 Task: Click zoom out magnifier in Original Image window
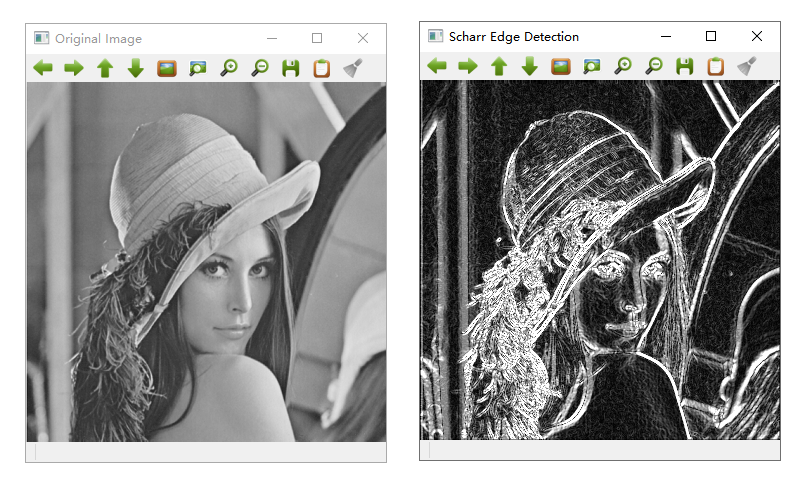(260, 68)
